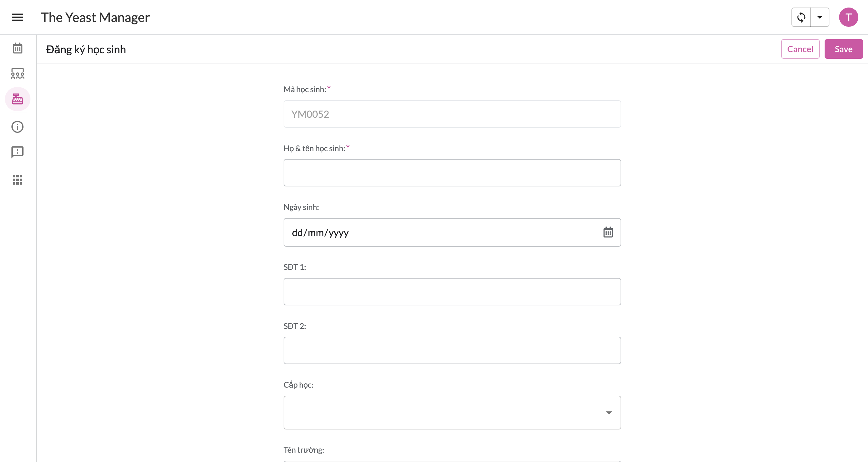This screenshot has height=462, width=868.
Task: Open the hamburger navigation menu
Action: pos(17,17)
